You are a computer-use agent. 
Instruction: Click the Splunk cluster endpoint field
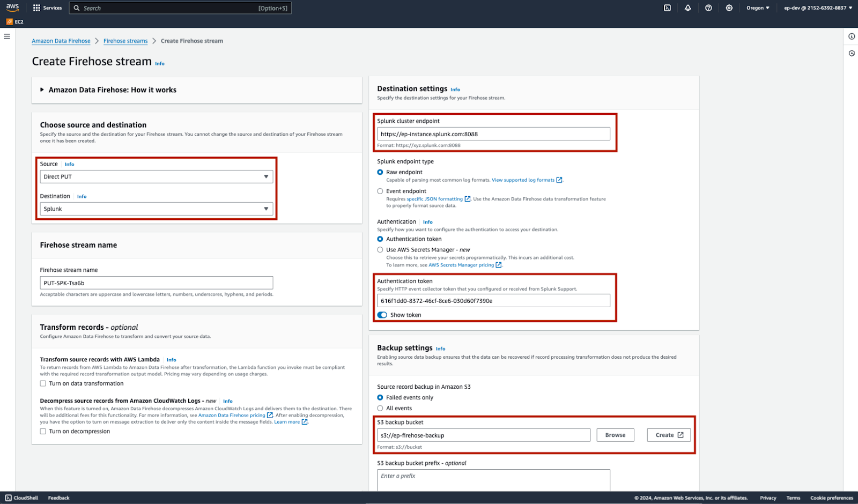493,134
